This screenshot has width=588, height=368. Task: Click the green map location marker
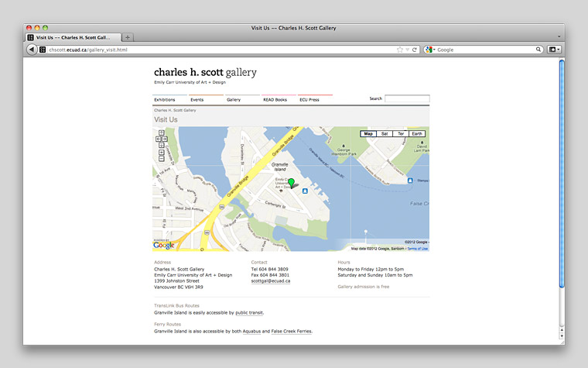pos(291,183)
